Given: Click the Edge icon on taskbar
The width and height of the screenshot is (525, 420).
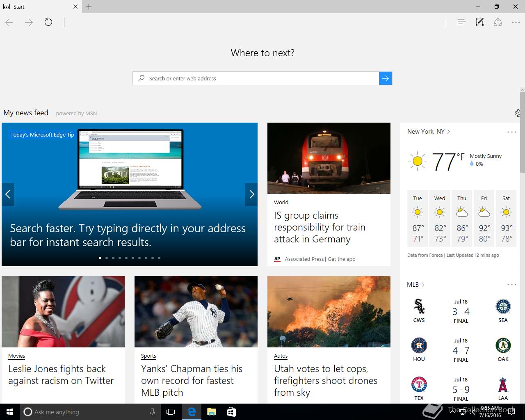Looking at the screenshot, I should [x=191, y=412].
